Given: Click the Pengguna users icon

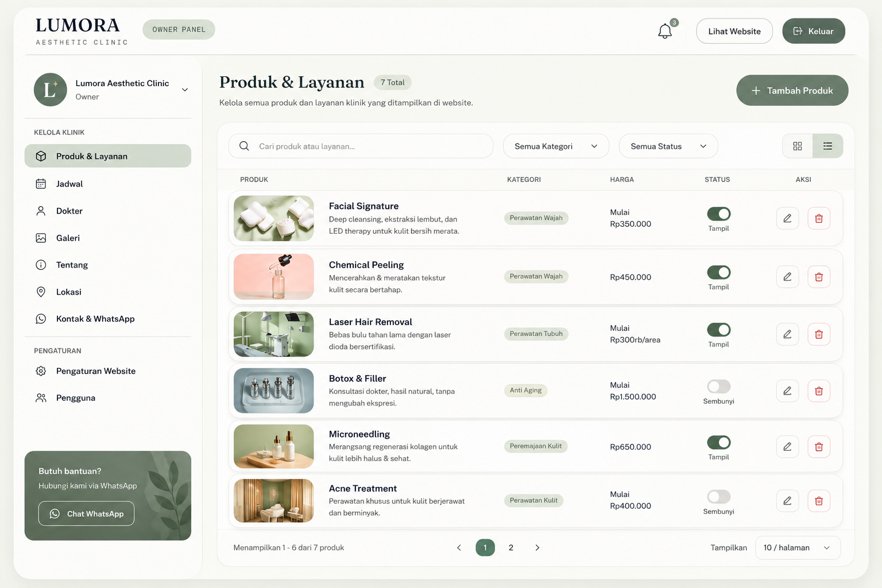Looking at the screenshot, I should click(41, 398).
